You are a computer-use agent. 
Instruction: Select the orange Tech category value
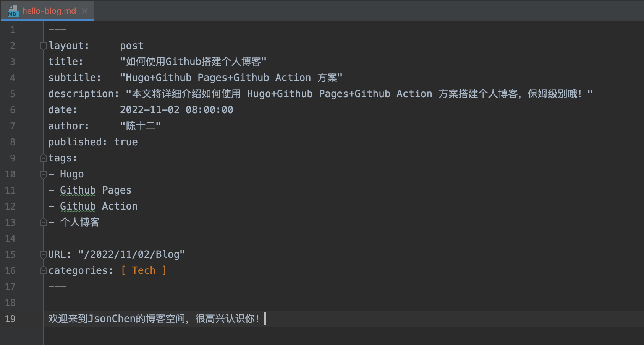143,270
